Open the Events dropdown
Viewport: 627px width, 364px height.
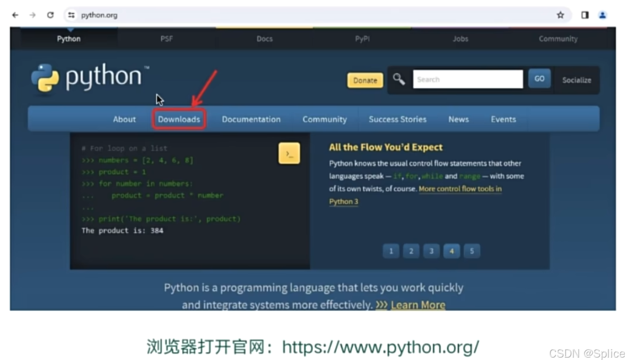[x=503, y=119]
